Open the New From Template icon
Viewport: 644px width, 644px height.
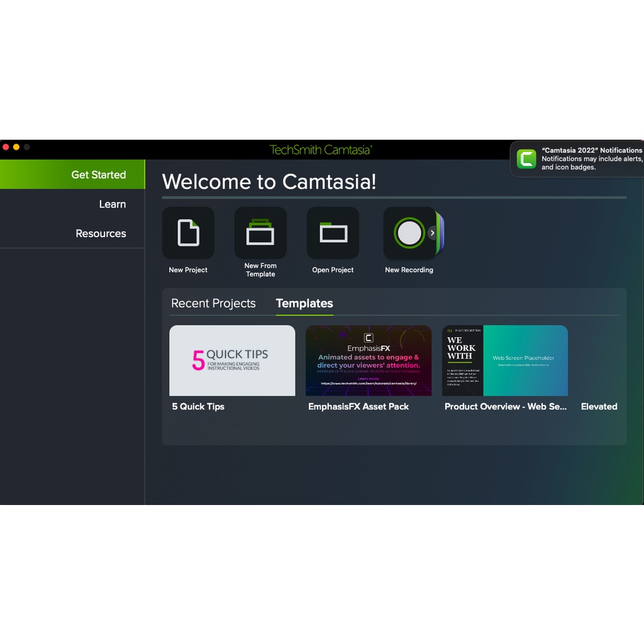[260, 233]
